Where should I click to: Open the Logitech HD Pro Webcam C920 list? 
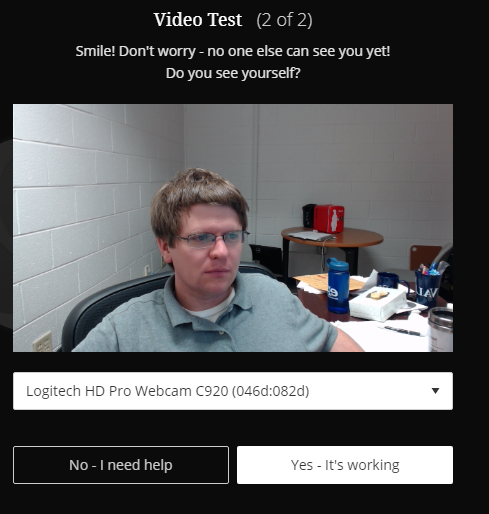click(x=233, y=391)
